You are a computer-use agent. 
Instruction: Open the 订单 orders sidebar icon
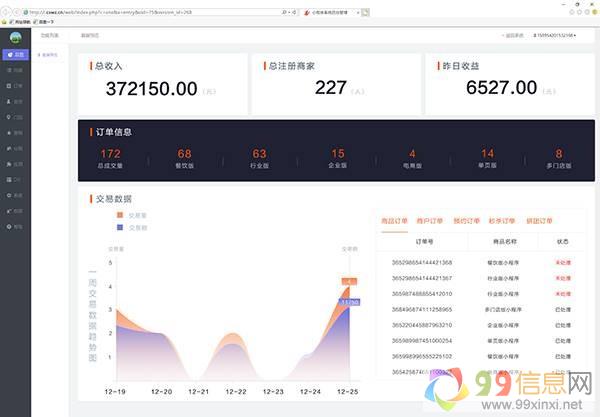[15, 86]
